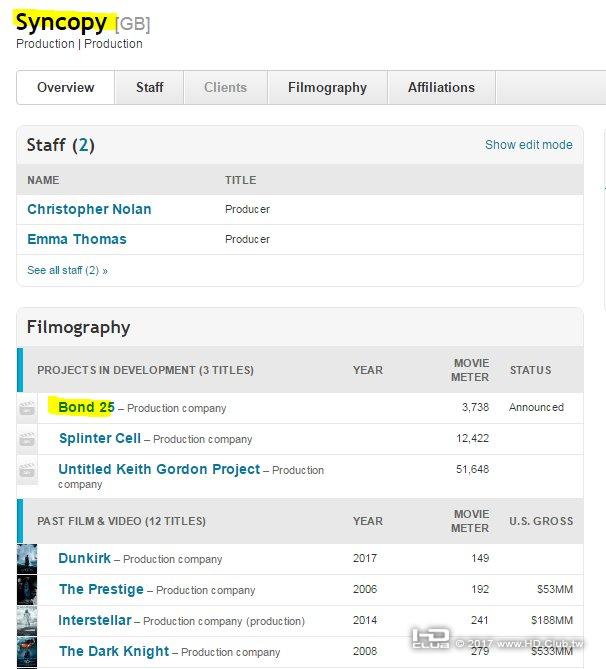Open the Affiliations tab
Image resolution: width=606 pixels, height=669 pixels.
point(441,87)
